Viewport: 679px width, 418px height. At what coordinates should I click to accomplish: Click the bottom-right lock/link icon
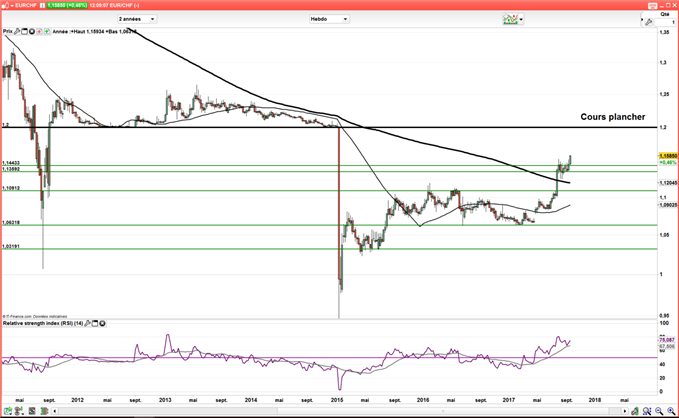pos(635,411)
